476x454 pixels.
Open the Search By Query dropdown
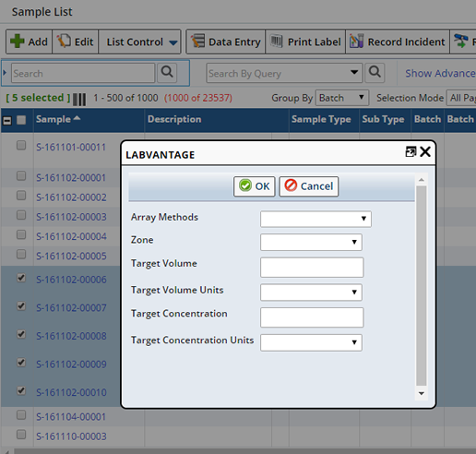(354, 73)
